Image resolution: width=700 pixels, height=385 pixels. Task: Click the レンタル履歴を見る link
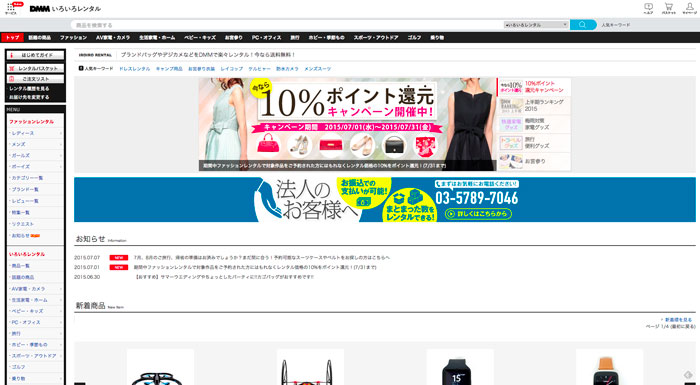click(29, 88)
